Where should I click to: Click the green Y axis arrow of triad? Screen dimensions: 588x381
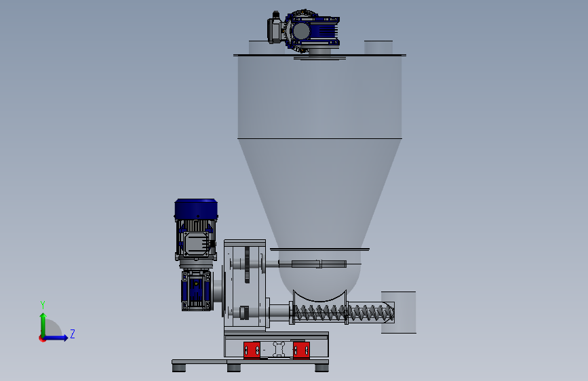coord(43,324)
